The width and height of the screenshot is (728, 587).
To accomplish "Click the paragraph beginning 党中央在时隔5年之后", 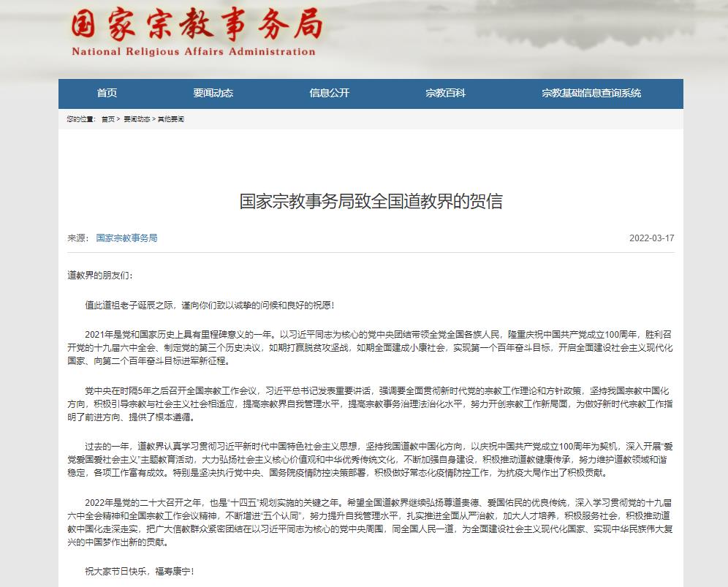I will click(x=370, y=404).
